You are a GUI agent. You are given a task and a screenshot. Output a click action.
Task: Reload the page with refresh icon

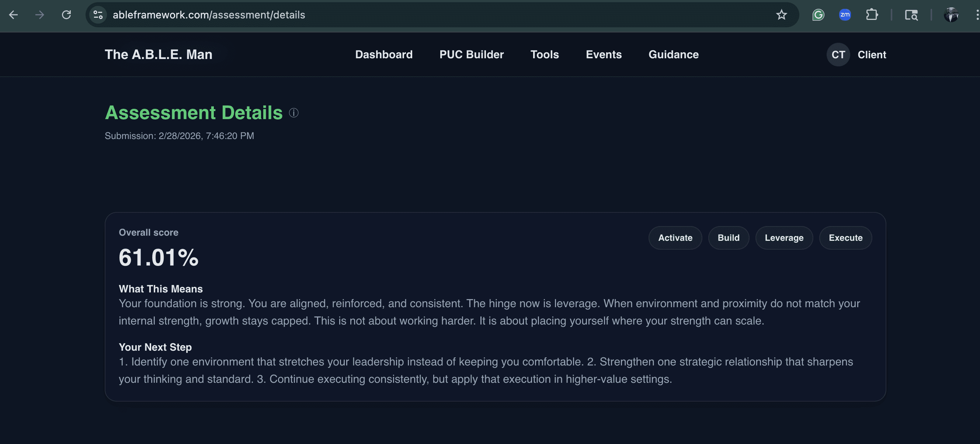(x=67, y=15)
